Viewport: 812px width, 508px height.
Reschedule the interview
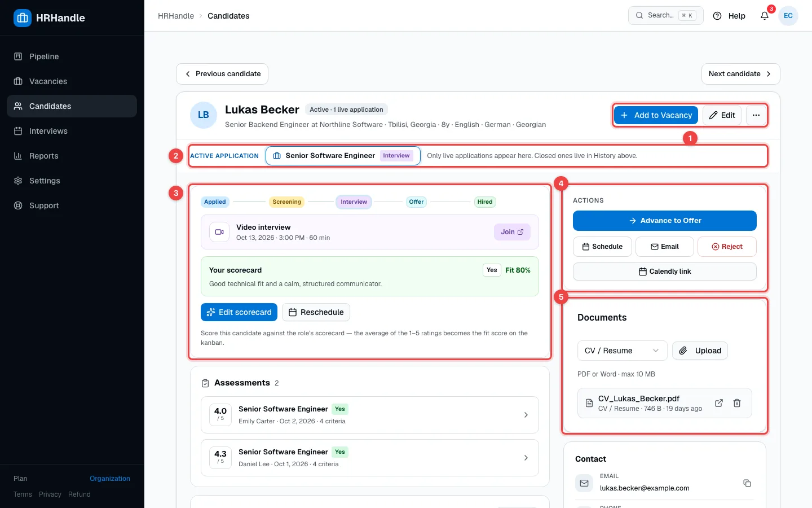[316, 312]
